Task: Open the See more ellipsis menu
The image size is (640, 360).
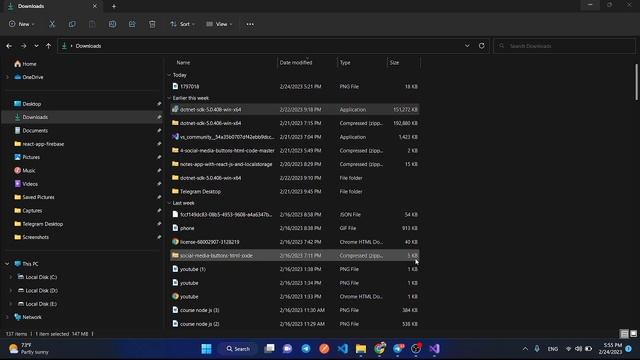Action: pos(250,24)
